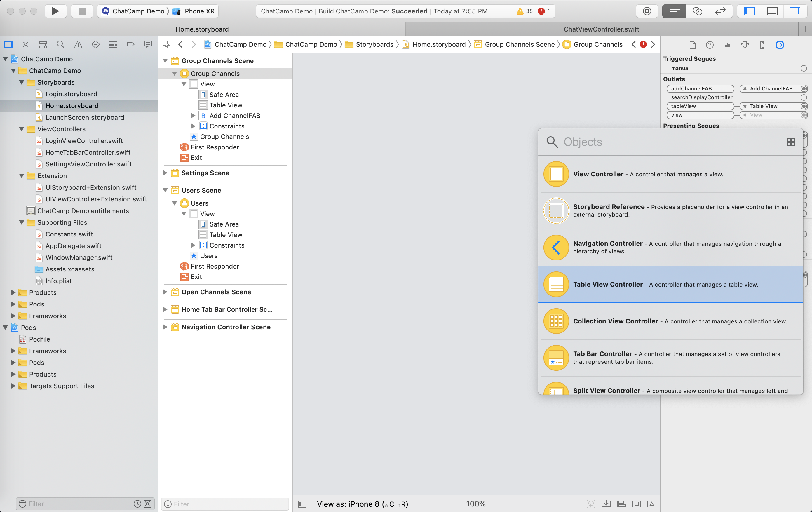Screen dimensions: 812x512
Task: Switch to the ChatViewController.swift tab
Action: [601, 29]
